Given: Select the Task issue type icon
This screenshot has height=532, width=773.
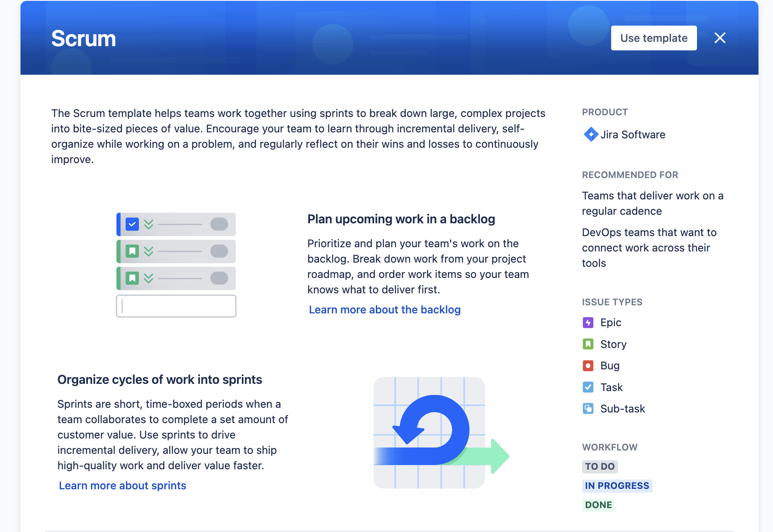Looking at the screenshot, I should (588, 387).
